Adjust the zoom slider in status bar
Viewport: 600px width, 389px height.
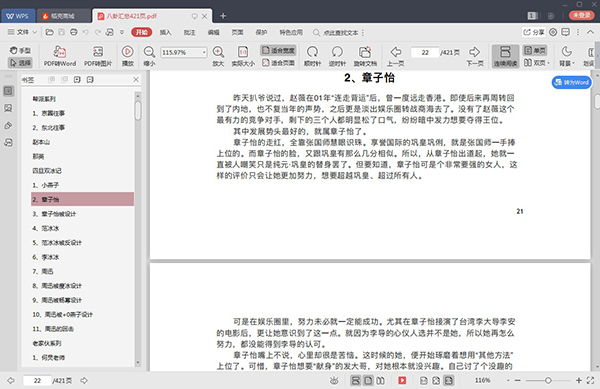tap(548, 380)
